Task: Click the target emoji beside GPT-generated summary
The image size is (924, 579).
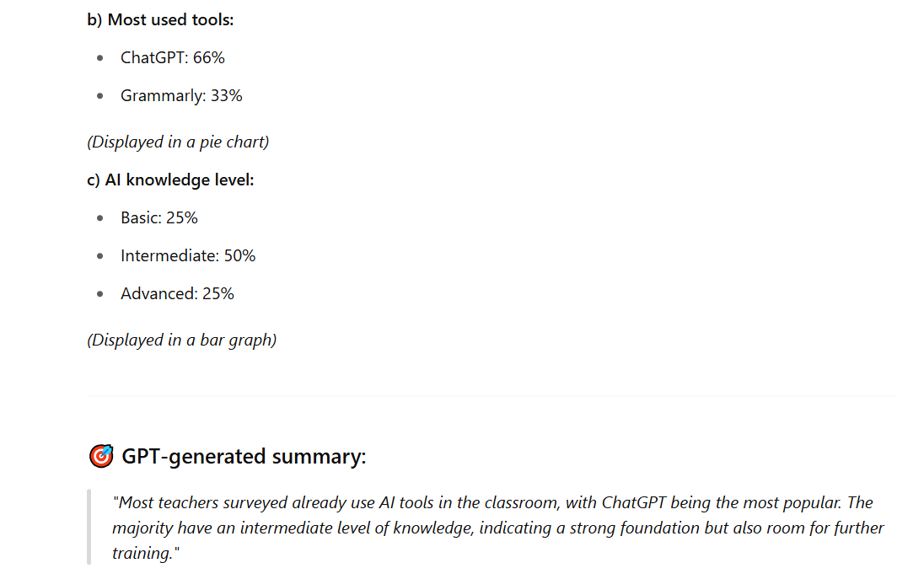Action: coord(101,456)
